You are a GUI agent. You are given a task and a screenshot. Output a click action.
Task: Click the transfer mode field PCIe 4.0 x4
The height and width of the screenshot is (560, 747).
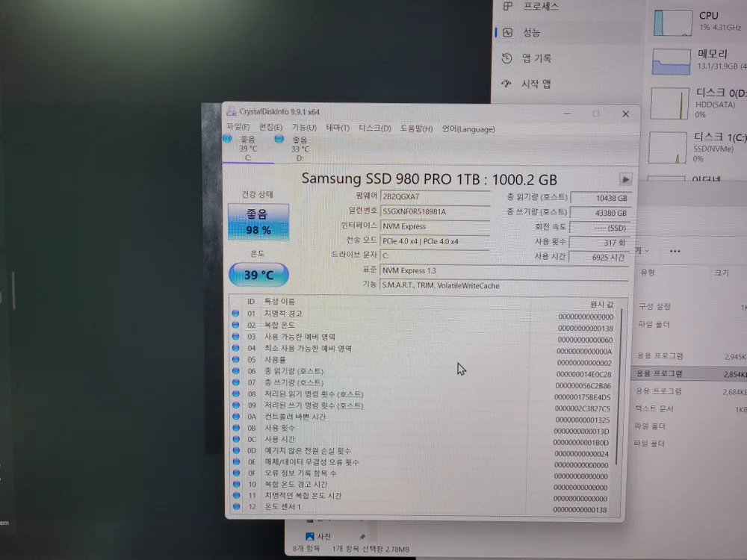tap(435, 241)
